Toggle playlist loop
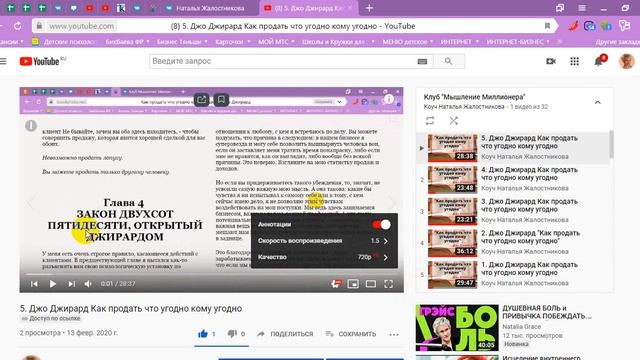 (x=430, y=121)
